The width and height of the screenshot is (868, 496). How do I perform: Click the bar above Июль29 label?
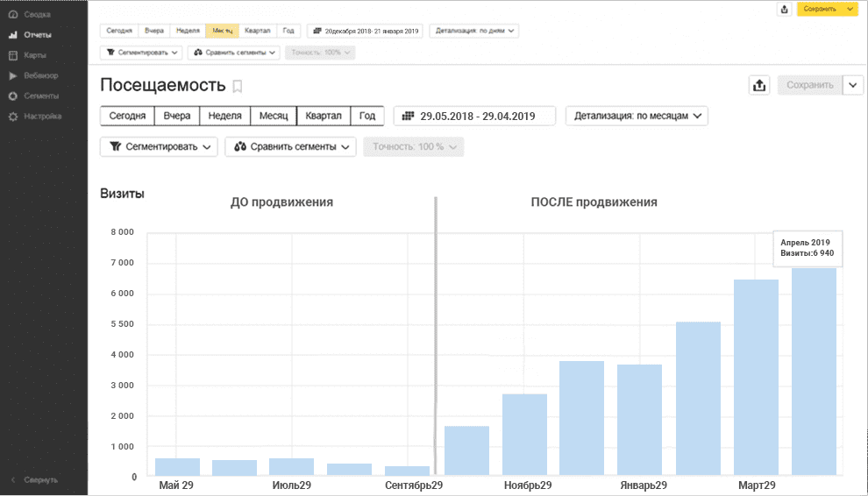pyautogui.click(x=291, y=467)
